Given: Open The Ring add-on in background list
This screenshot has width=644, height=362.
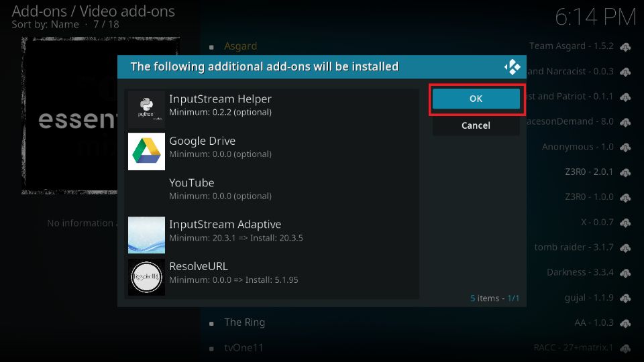Looking at the screenshot, I should pos(244,322).
